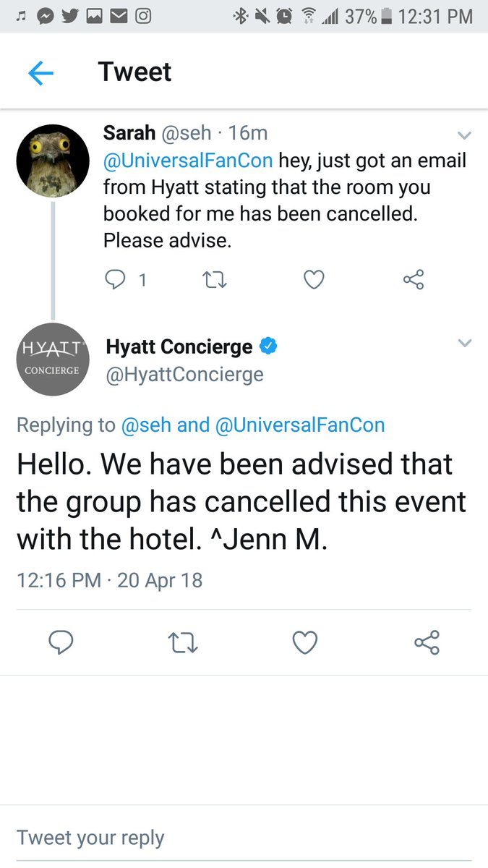Reply to Sarah's tweet

[116, 279]
